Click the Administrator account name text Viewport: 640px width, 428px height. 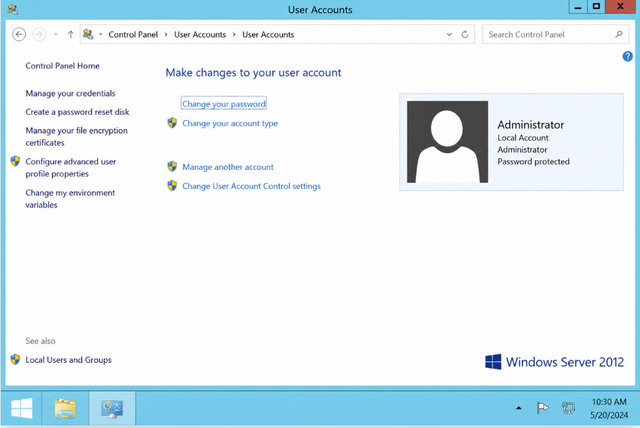[531, 125]
